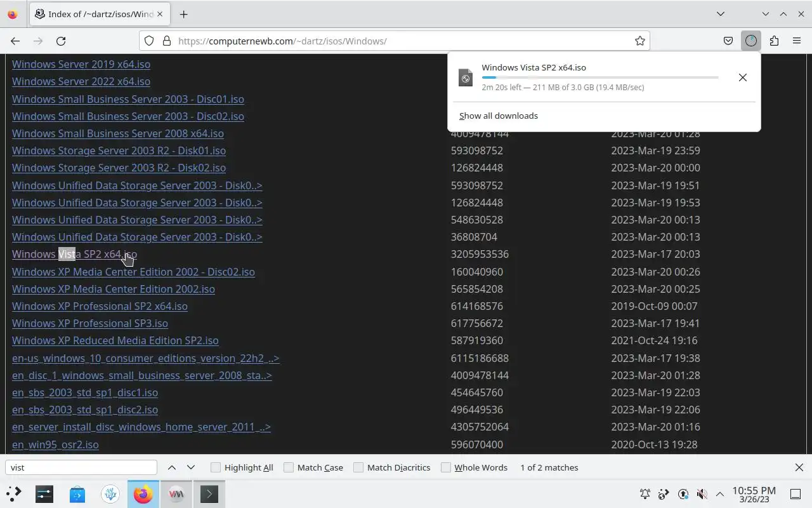Expand the hidden system tray icons
812x508 pixels.
[720, 493]
